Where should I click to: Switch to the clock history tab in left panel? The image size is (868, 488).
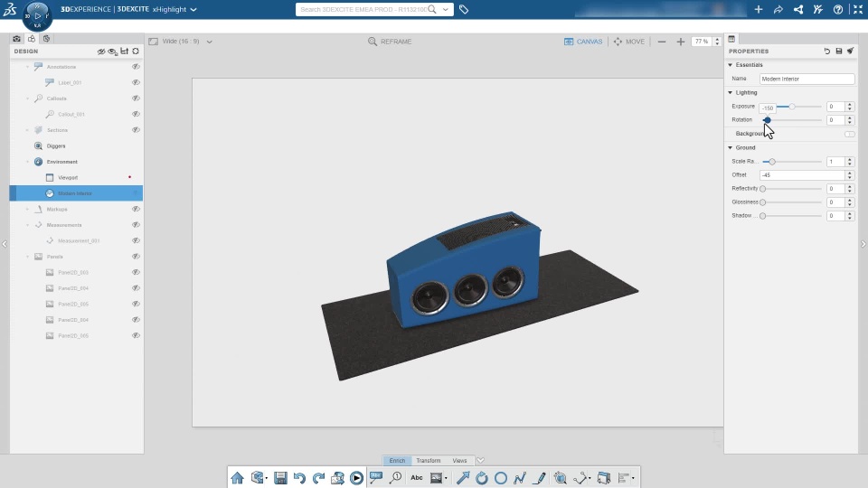(46, 39)
